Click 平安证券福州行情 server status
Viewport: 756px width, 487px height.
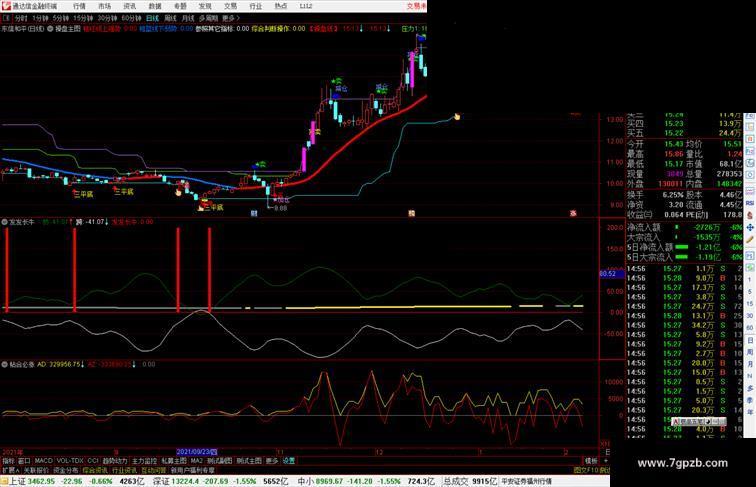point(526,481)
